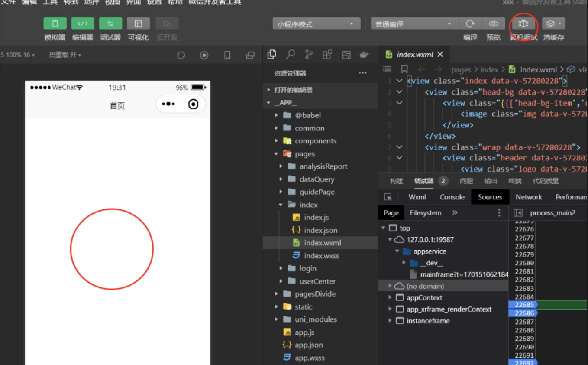Screen dimensions: 588x365
Task: Open index.js file in explorer
Action: tap(316, 218)
